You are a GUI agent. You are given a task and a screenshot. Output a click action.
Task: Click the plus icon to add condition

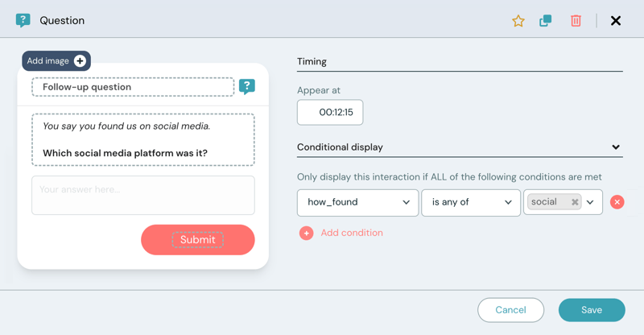(x=306, y=234)
